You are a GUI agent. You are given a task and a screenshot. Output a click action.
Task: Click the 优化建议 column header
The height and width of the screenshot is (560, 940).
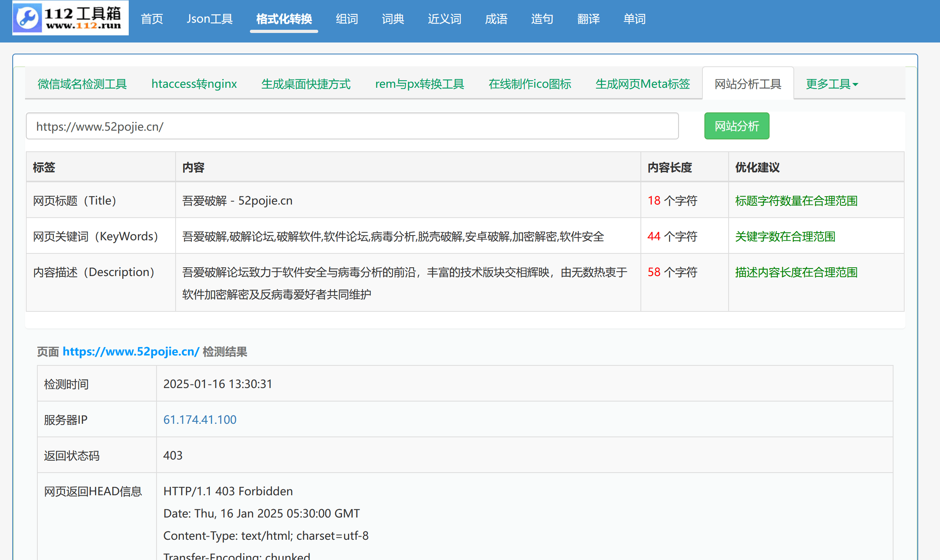point(757,167)
